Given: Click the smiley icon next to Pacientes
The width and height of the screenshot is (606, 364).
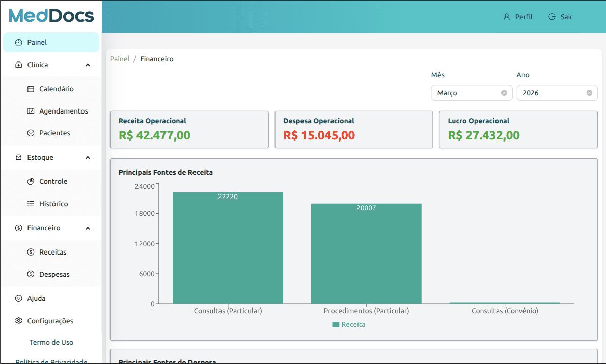Looking at the screenshot, I should tap(31, 133).
